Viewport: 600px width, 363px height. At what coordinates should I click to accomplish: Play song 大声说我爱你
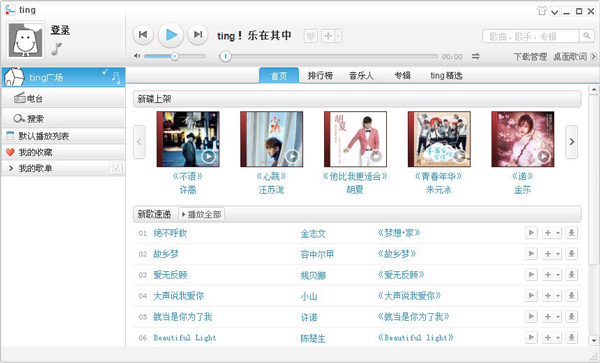[532, 295]
